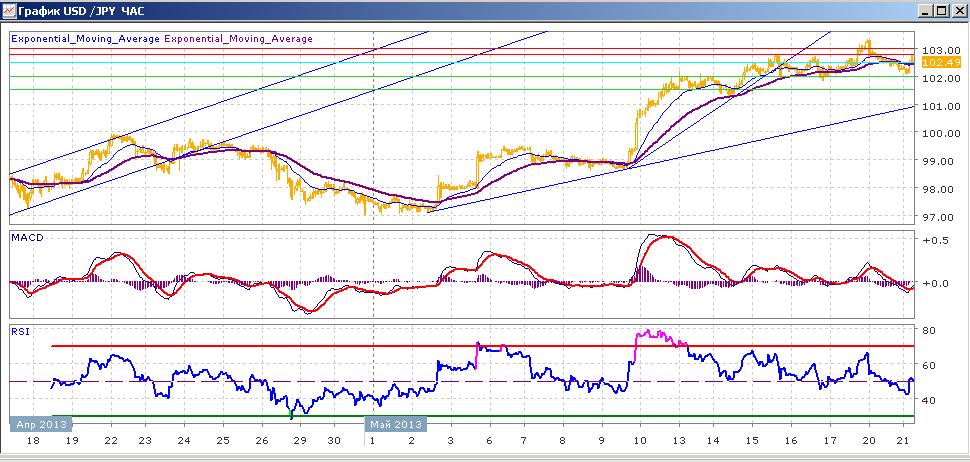Click date label 14 on time axis
970x462 pixels.
pyautogui.click(x=713, y=441)
